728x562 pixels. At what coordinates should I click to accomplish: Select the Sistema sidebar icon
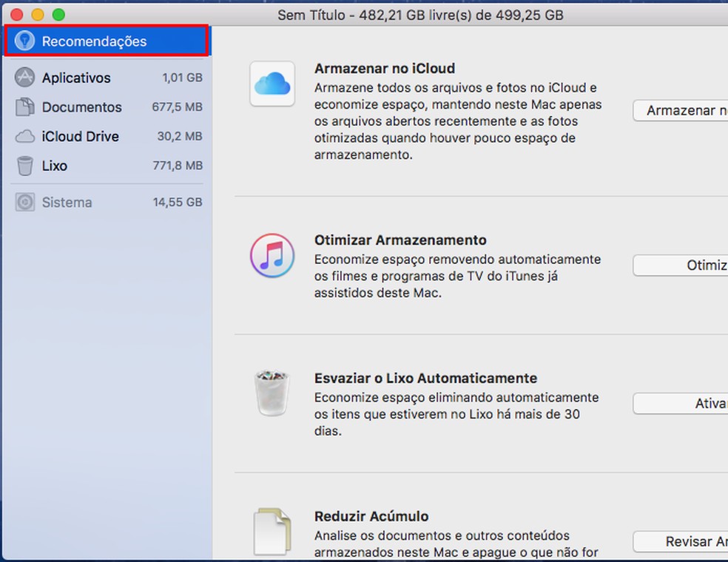pyautogui.click(x=23, y=202)
